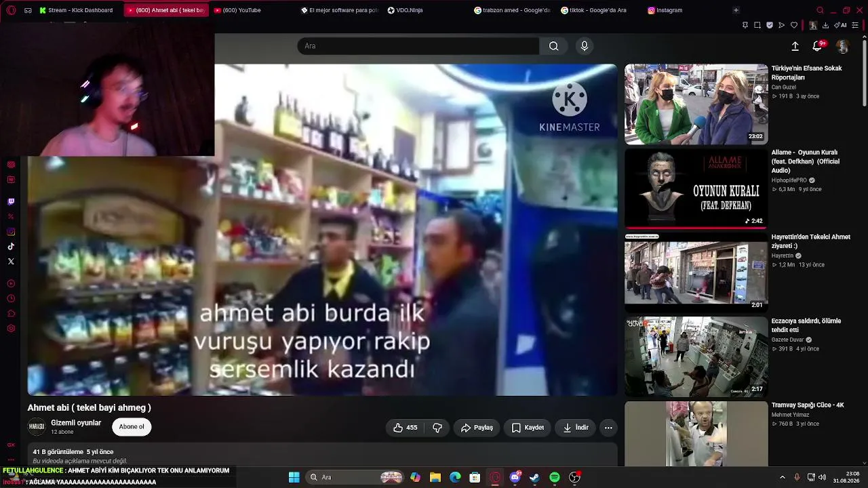Search tabs using Opera's top-right magnifier

(820, 10)
